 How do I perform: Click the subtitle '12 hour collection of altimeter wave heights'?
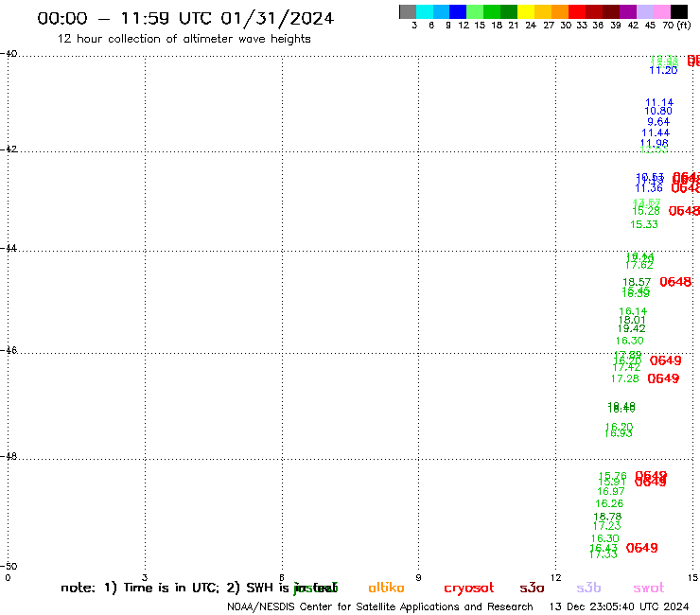pos(184,39)
